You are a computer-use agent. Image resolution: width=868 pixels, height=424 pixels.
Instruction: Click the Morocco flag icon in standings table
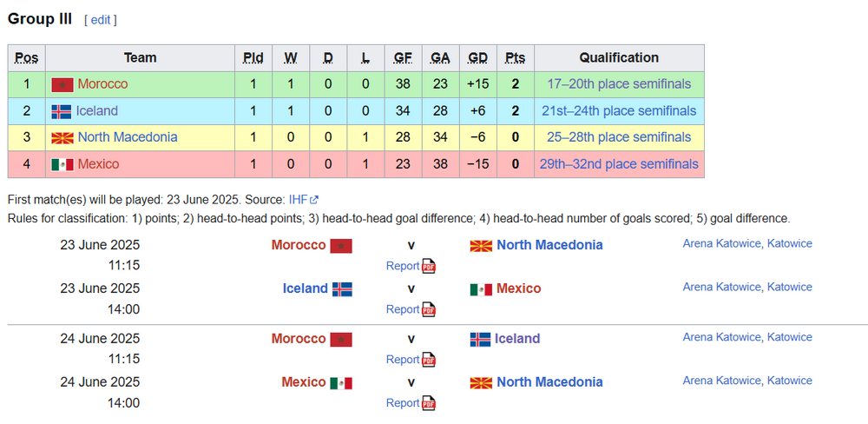tap(62, 84)
